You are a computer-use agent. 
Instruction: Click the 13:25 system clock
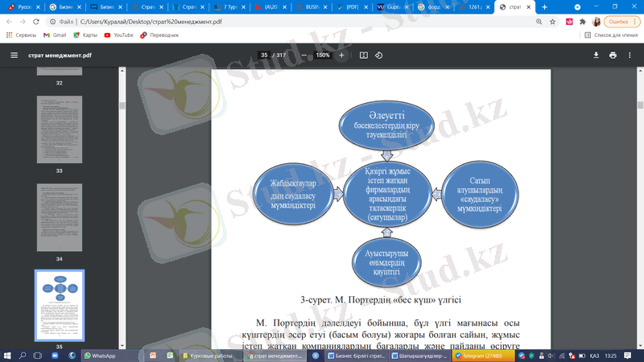point(610,356)
